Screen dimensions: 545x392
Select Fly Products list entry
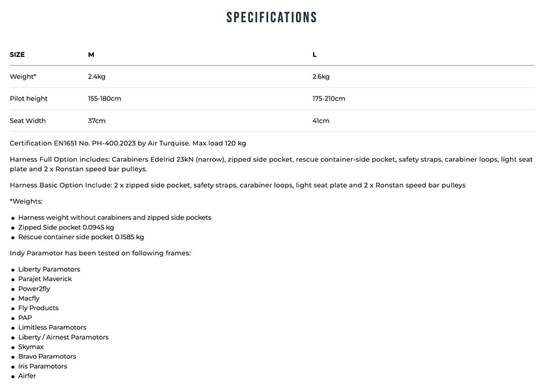[x=38, y=308]
